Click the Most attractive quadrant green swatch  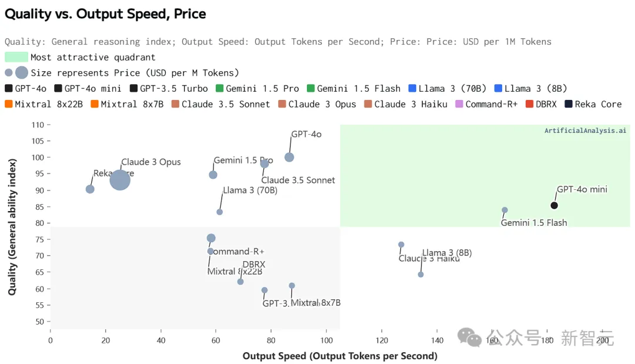(16, 57)
